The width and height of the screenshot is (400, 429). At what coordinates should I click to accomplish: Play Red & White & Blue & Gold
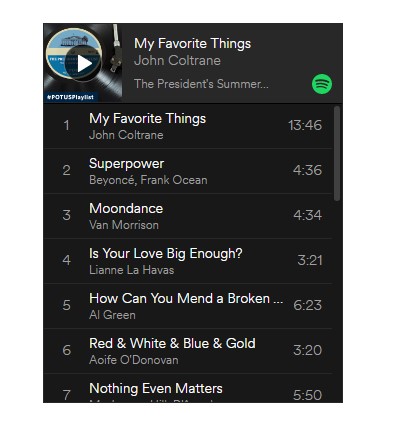188,351
